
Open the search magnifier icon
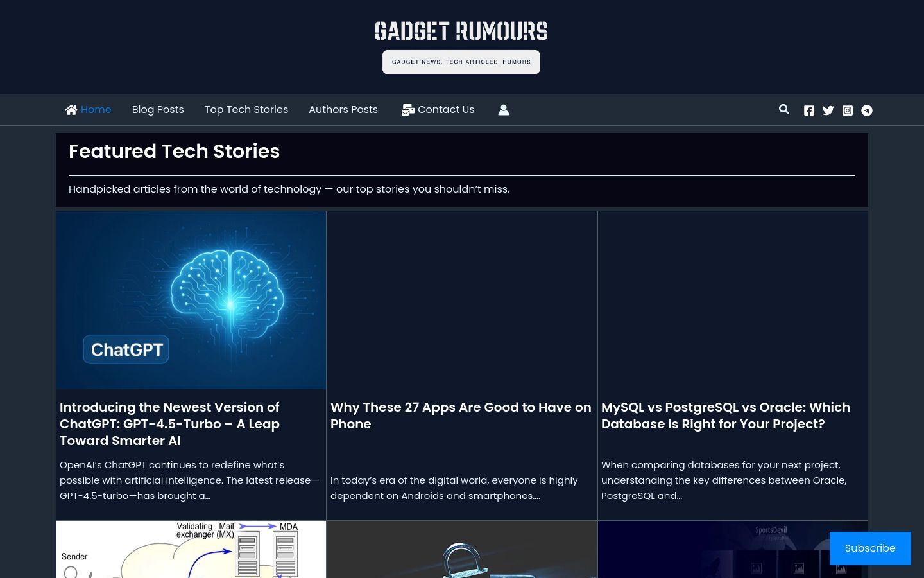(x=784, y=109)
